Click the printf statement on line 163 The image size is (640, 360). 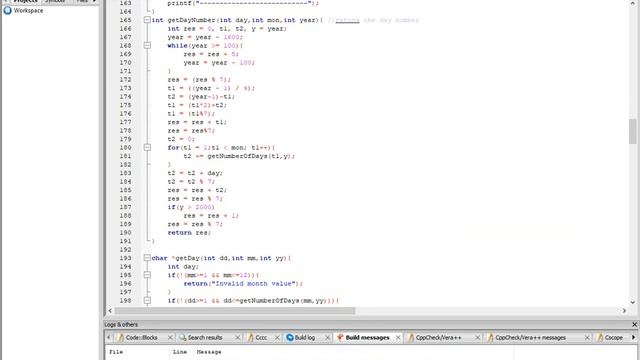pos(243,3)
